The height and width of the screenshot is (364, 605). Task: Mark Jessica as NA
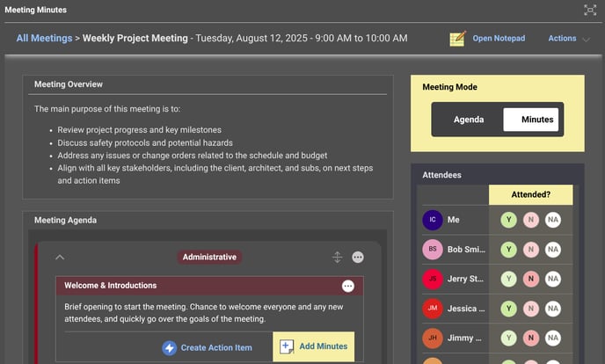[x=553, y=309]
